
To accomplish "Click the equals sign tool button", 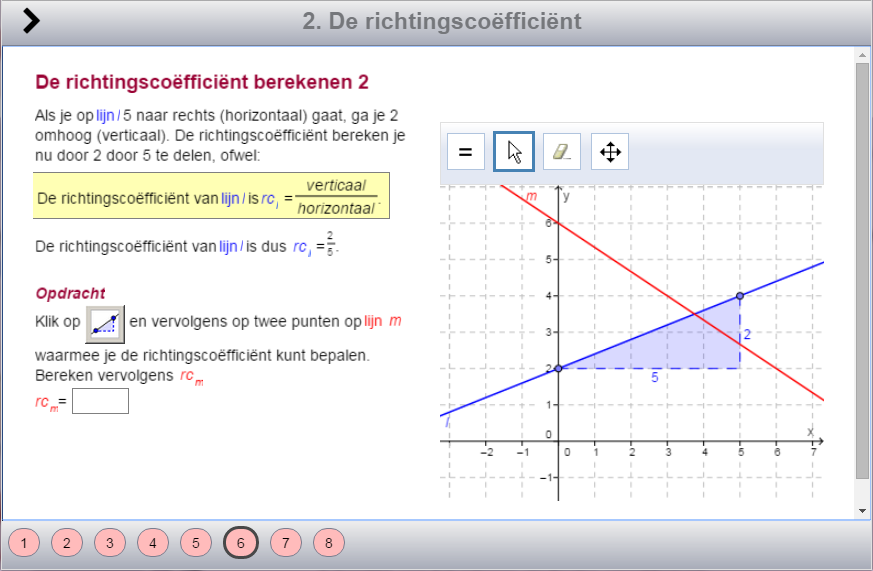I will click(x=465, y=152).
